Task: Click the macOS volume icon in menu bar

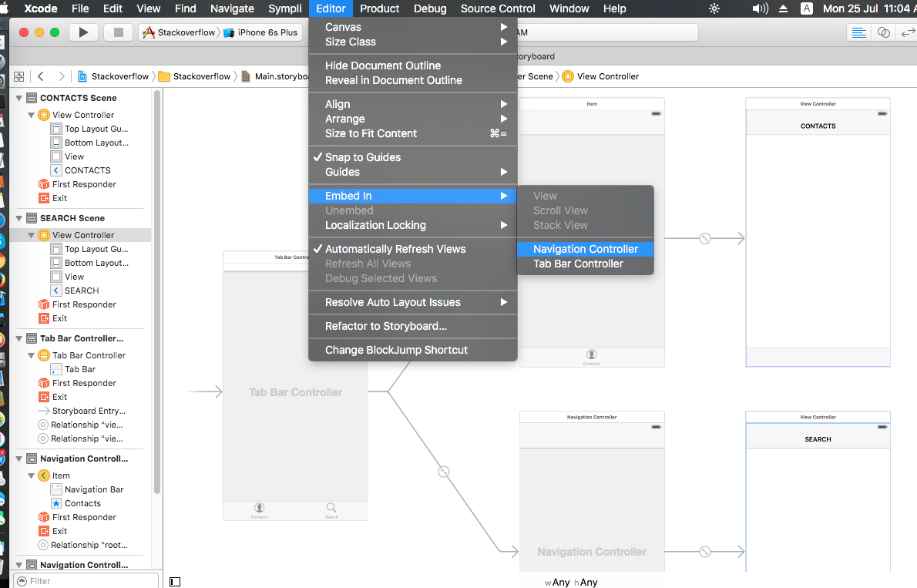Action: 760,8
